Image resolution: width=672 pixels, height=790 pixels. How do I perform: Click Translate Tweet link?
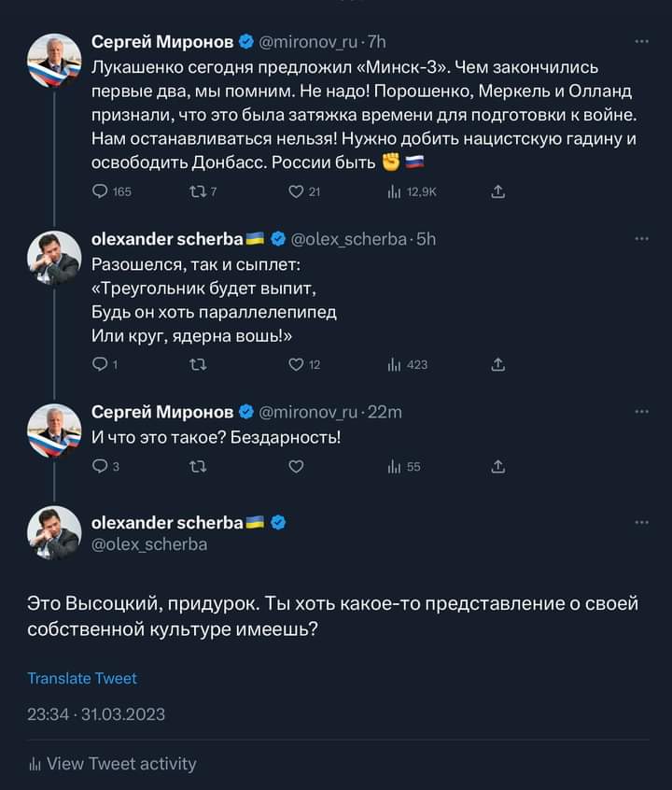pyautogui.click(x=82, y=678)
